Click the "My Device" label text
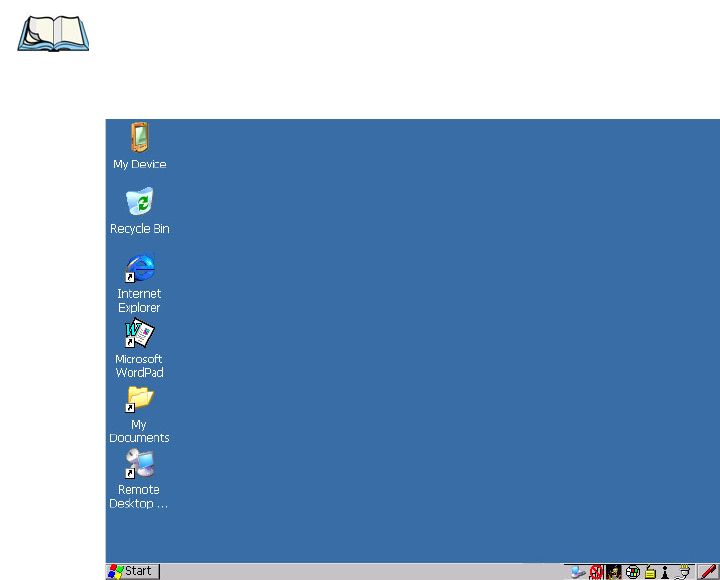720x580 pixels. pyautogui.click(x=140, y=164)
